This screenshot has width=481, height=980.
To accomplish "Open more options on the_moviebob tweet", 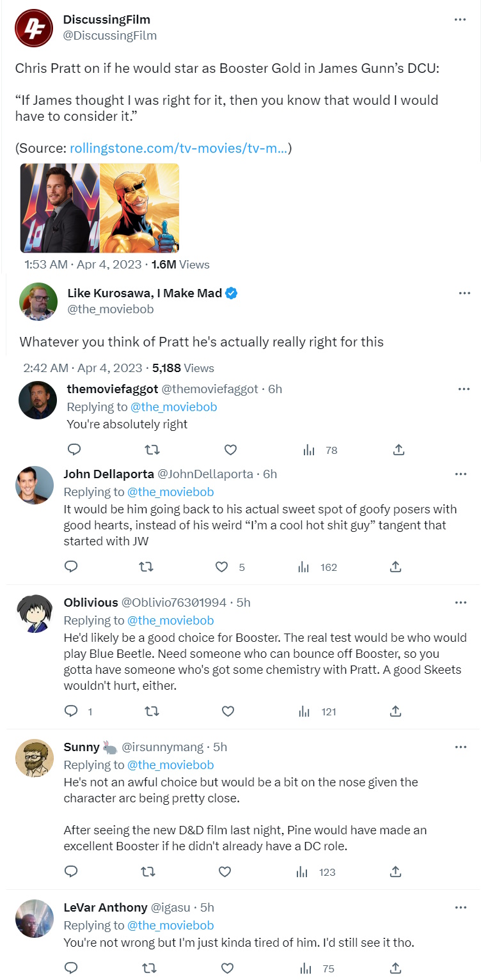I will (465, 293).
